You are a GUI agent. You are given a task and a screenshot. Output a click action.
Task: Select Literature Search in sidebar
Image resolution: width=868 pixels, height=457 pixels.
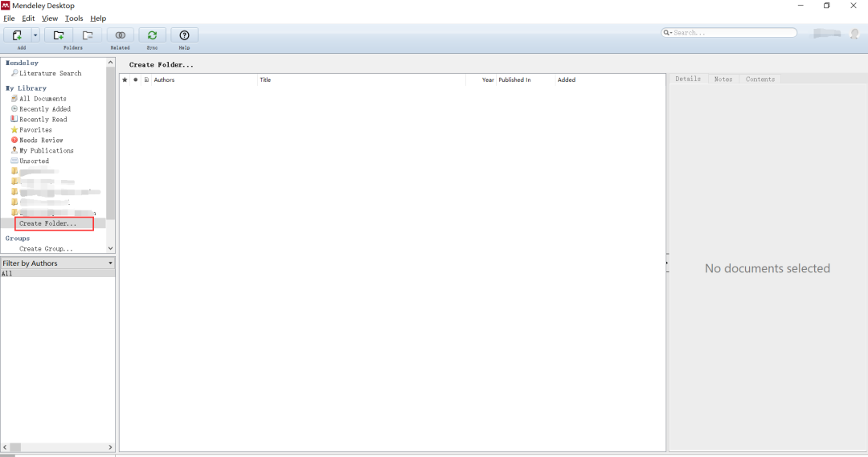point(51,73)
